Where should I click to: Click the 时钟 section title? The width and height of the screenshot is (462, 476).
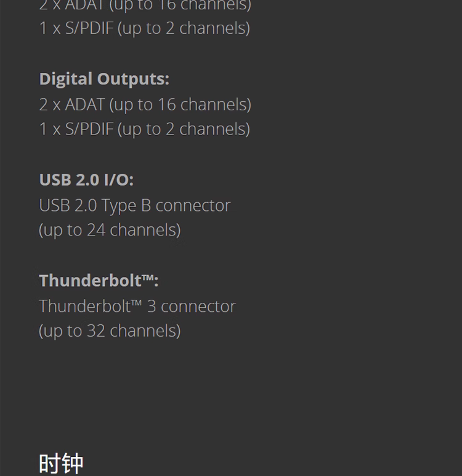click(61, 464)
